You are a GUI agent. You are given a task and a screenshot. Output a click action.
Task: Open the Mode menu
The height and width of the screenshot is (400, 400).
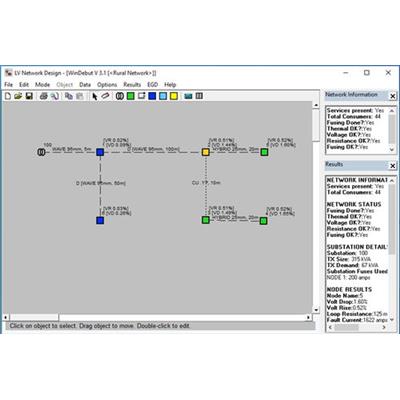[42, 85]
